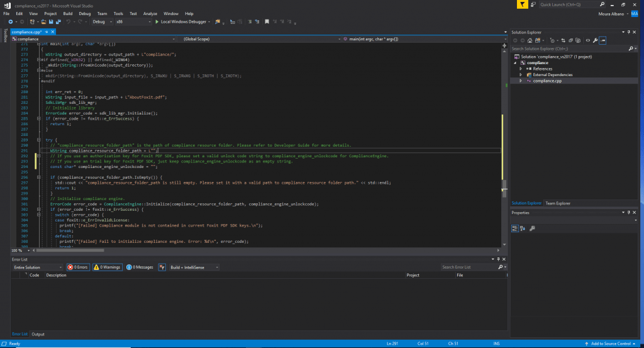Click the Categorized icon in Properties panel
The width and height of the screenshot is (644, 348).
tap(514, 228)
